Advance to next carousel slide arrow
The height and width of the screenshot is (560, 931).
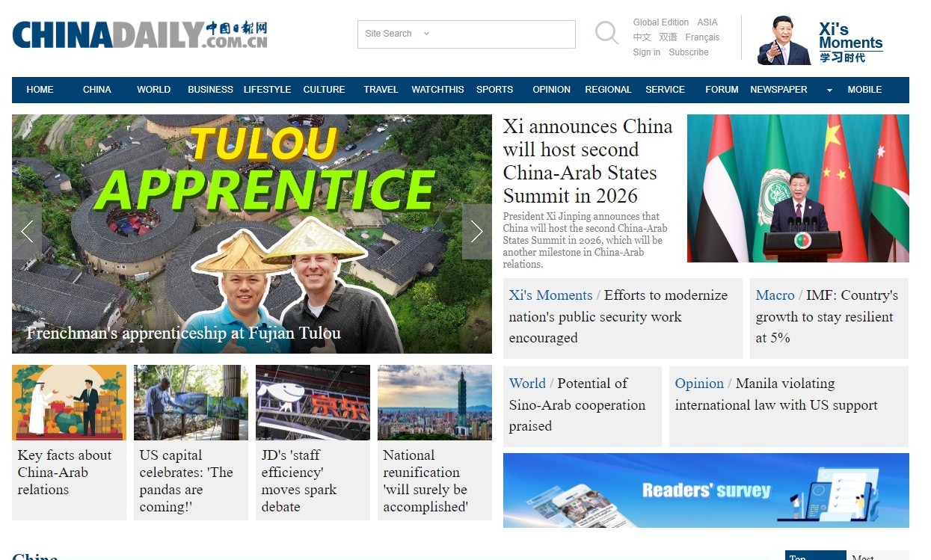(x=477, y=232)
